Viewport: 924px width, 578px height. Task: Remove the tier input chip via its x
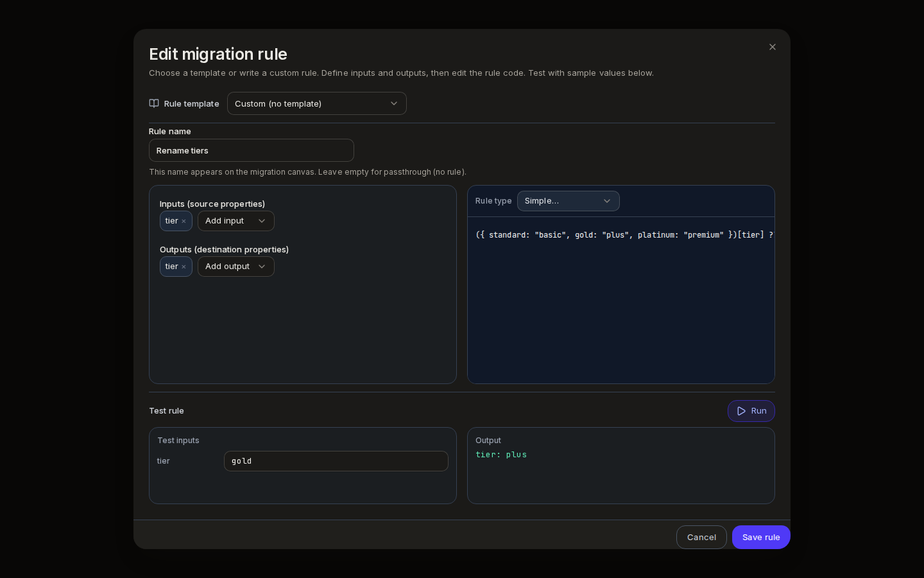184,221
